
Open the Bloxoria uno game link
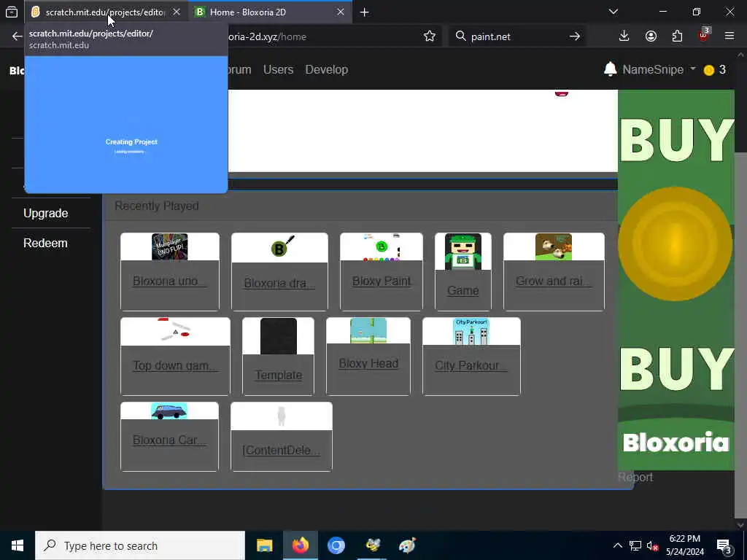tap(169, 281)
